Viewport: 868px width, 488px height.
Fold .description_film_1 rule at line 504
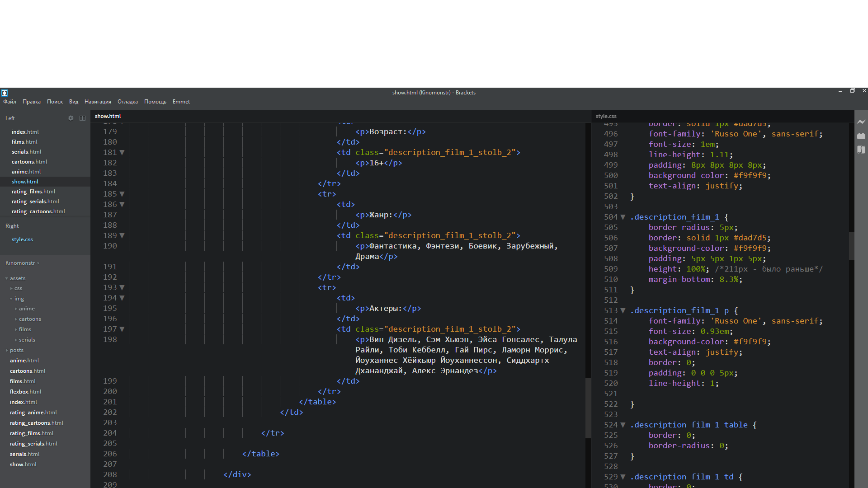pyautogui.click(x=623, y=217)
